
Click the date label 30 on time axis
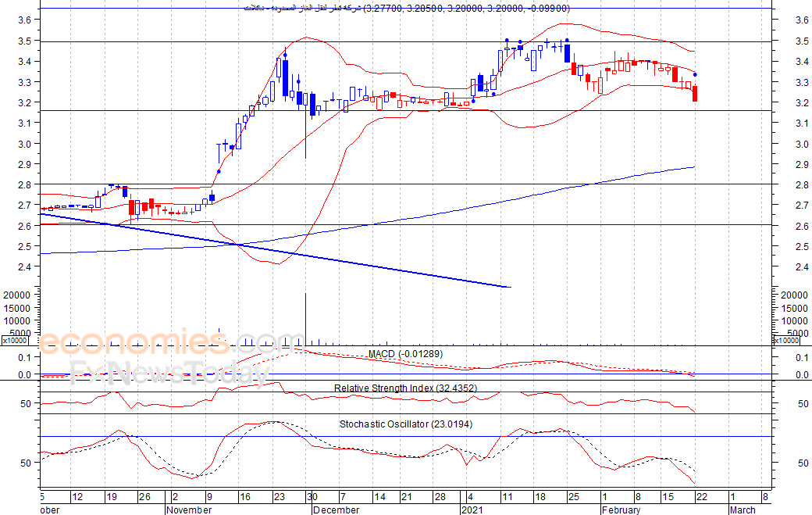pyautogui.click(x=312, y=497)
